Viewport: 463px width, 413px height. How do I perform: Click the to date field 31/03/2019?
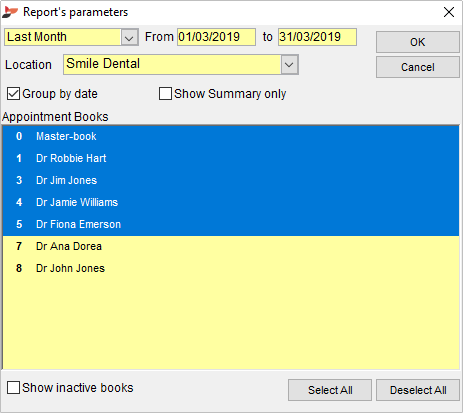[317, 37]
